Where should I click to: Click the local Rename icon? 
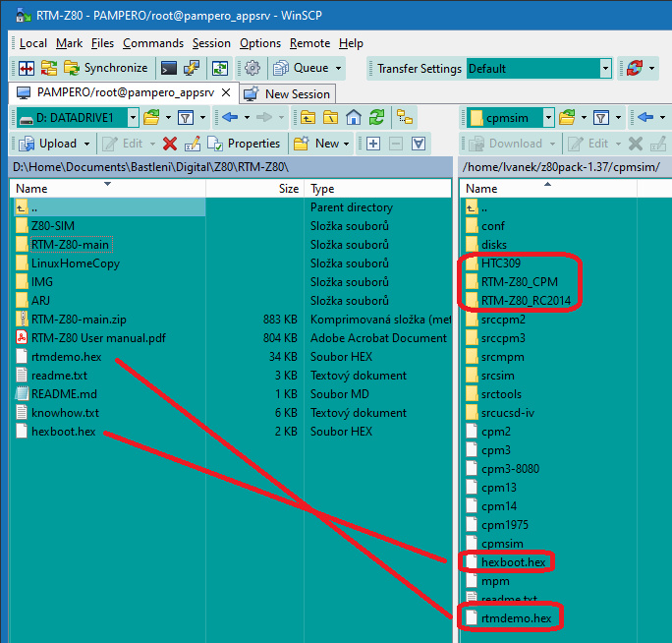[x=193, y=144]
